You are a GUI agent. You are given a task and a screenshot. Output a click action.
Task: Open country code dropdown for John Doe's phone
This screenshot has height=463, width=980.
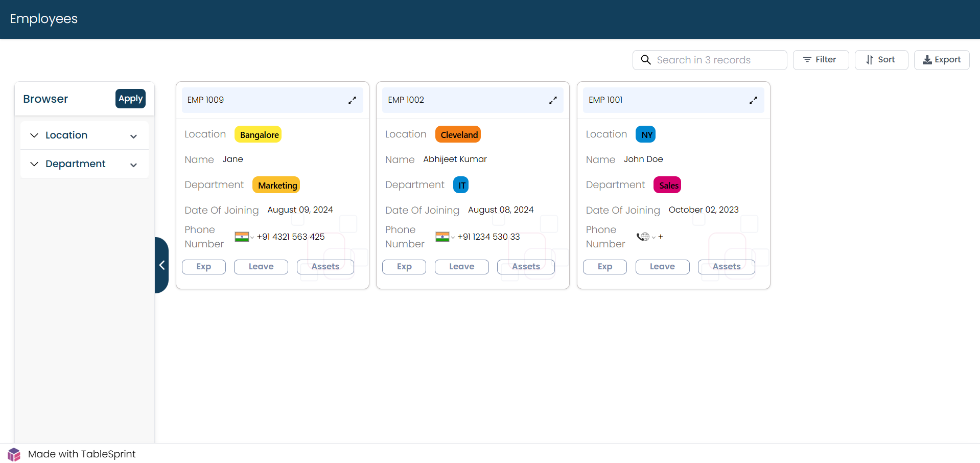tap(654, 238)
